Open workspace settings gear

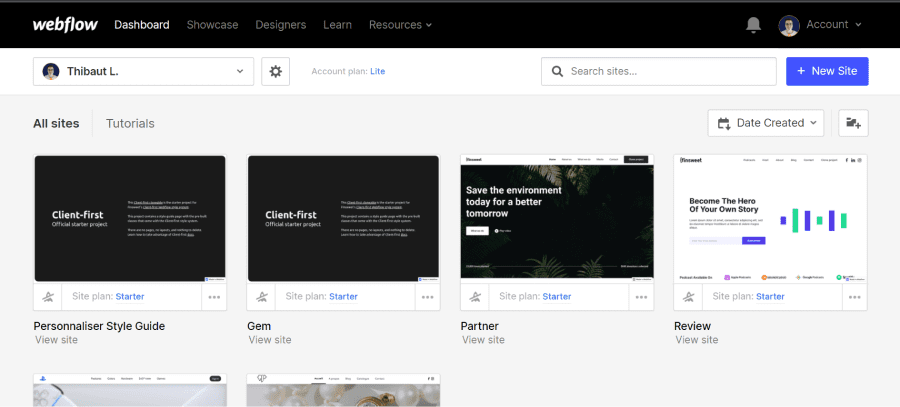(276, 71)
